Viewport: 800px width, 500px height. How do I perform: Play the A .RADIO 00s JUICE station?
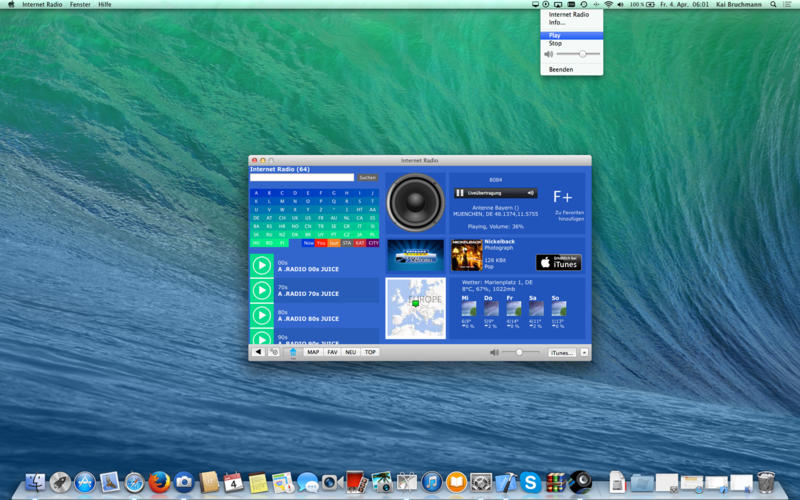pos(262,265)
